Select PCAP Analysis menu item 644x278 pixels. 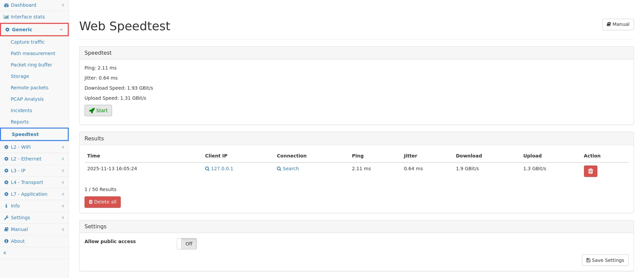(x=27, y=99)
